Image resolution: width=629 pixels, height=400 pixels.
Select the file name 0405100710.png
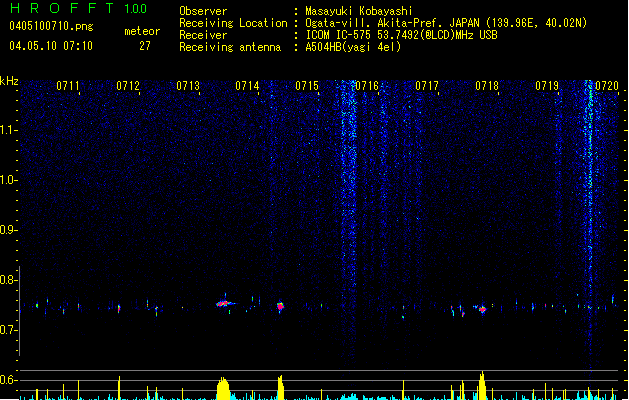(51, 26)
